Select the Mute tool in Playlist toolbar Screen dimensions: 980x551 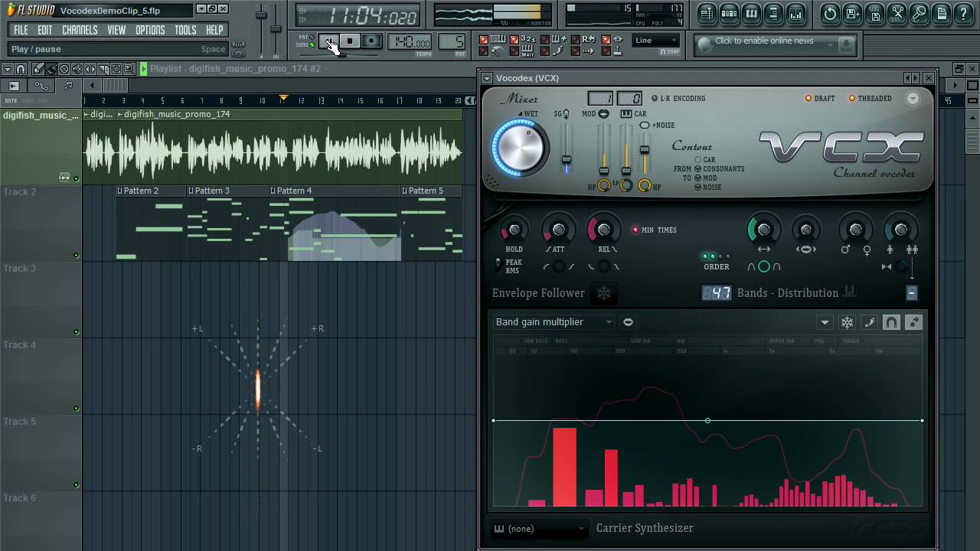pyautogui.click(x=77, y=69)
